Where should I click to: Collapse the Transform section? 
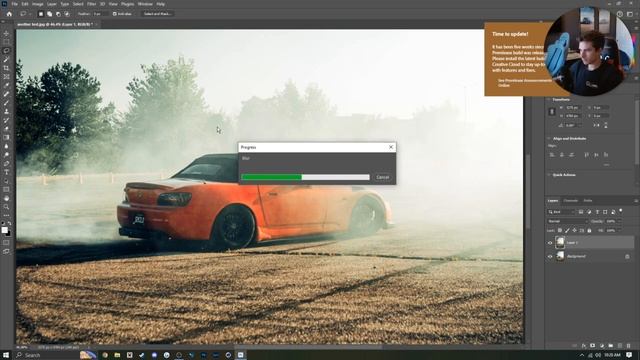pyautogui.click(x=549, y=100)
